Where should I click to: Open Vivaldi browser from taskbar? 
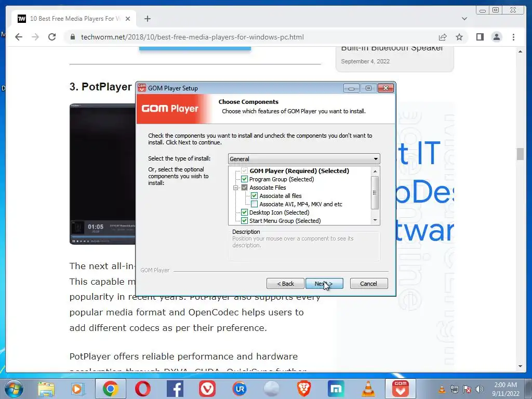click(x=207, y=389)
